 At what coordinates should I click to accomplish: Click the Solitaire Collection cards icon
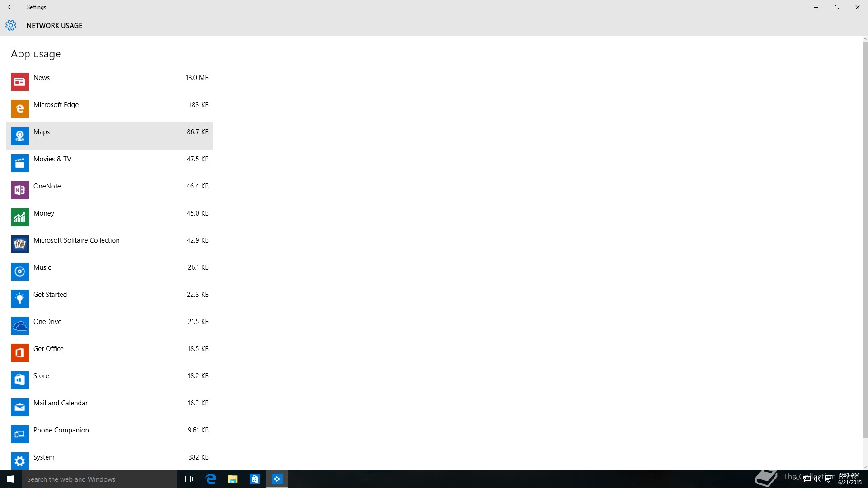click(x=20, y=244)
